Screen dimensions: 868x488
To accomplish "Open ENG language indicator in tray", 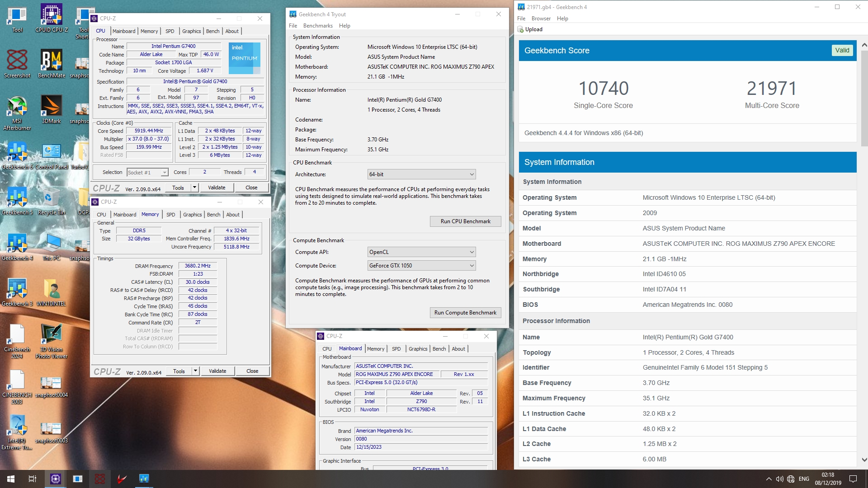I will pyautogui.click(x=804, y=479).
